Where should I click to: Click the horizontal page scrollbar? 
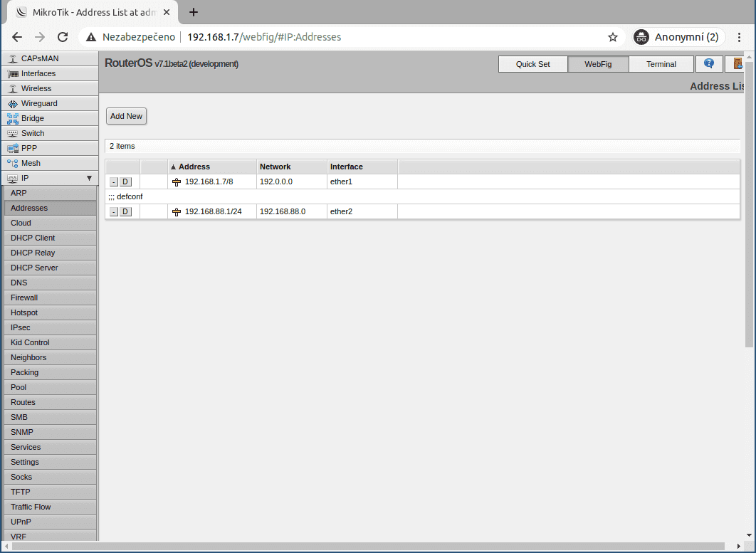pyautogui.click(x=368, y=547)
